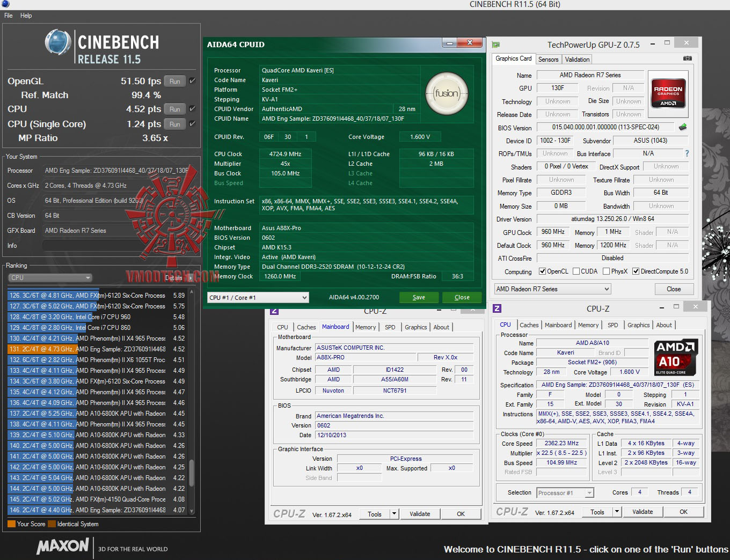
Task: Select the Graphics Card tab in GPU-Z
Action: click(514, 58)
